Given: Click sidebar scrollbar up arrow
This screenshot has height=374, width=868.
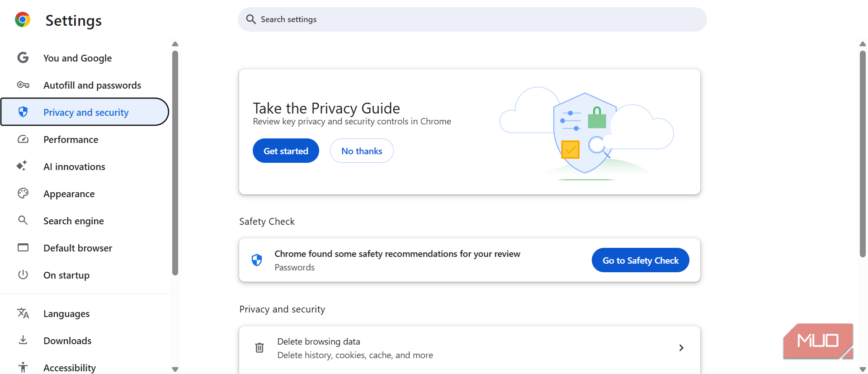Looking at the screenshot, I should (x=175, y=44).
